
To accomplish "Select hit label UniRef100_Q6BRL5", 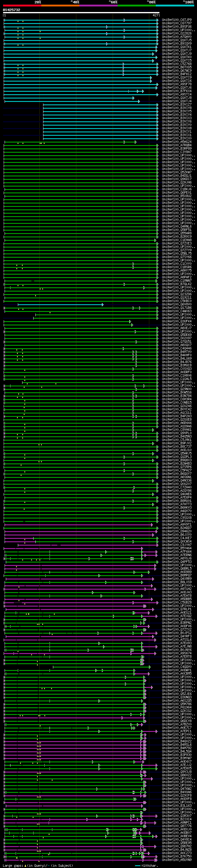I will coord(176,569).
